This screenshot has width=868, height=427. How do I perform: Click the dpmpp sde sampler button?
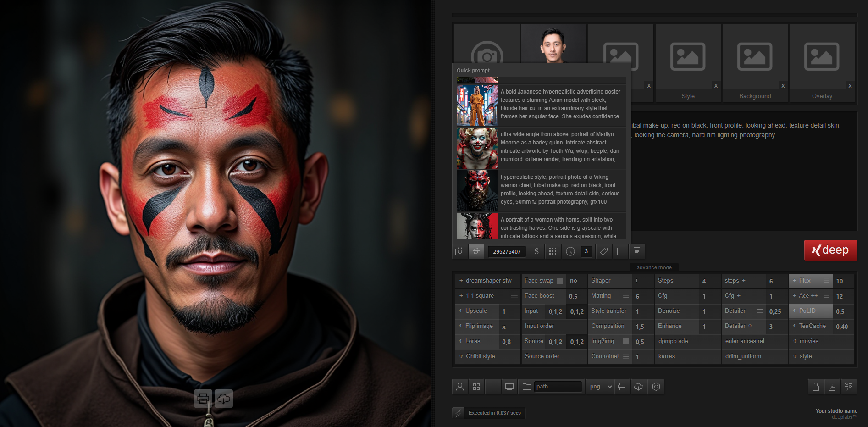click(688, 341)
